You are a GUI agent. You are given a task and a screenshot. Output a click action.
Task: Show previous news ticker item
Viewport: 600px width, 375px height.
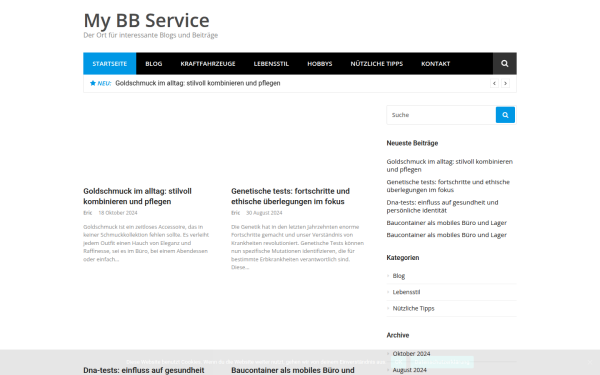click(x=494, y=83)
